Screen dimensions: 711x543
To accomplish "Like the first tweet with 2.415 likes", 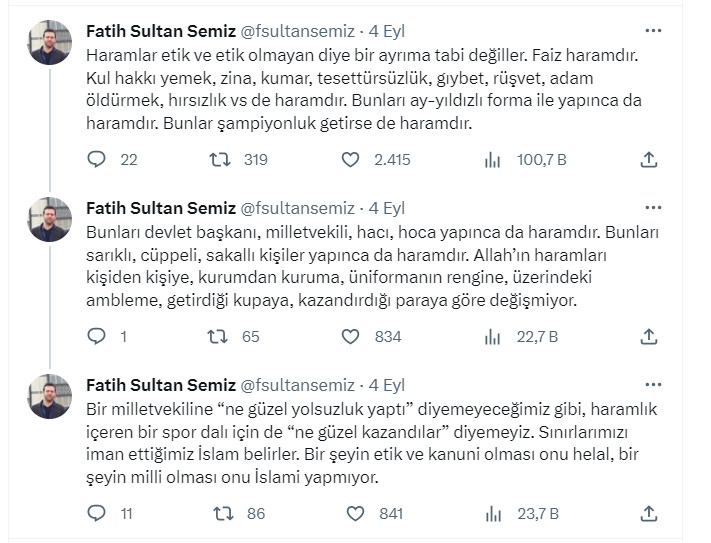I will (x=351, y=159).
